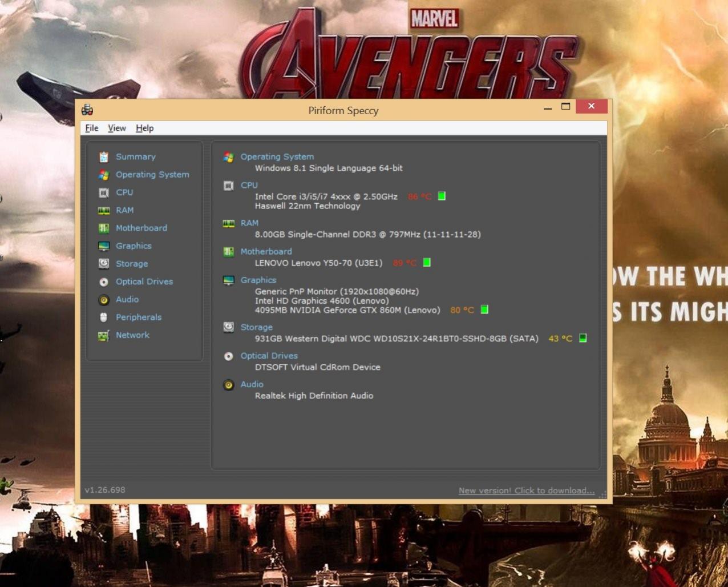Screen dimensions: 728x587
Task: Open the Help menu
Action: tap(144, 128)
